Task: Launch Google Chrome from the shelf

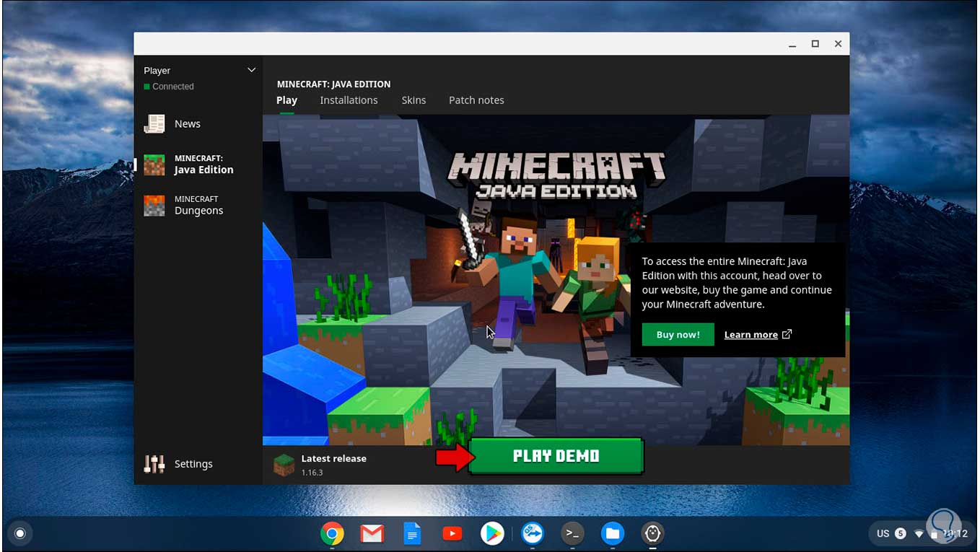Action: click(x=332, y=534)
